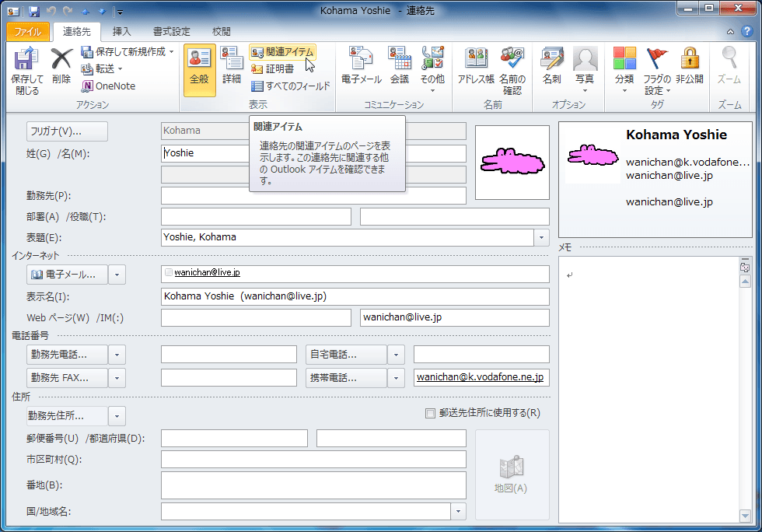Create a 会議 meeting request
762x532 pixels.
[x=400, y=66]
